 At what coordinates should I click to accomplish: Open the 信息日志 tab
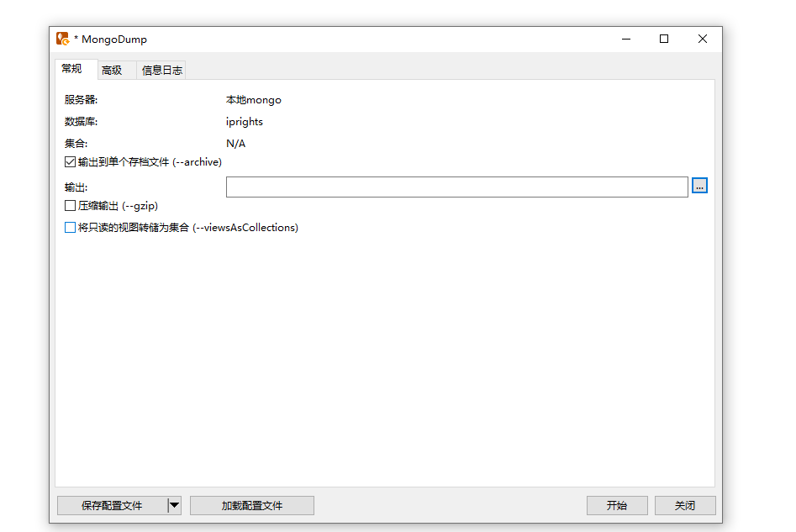[162, 70]
